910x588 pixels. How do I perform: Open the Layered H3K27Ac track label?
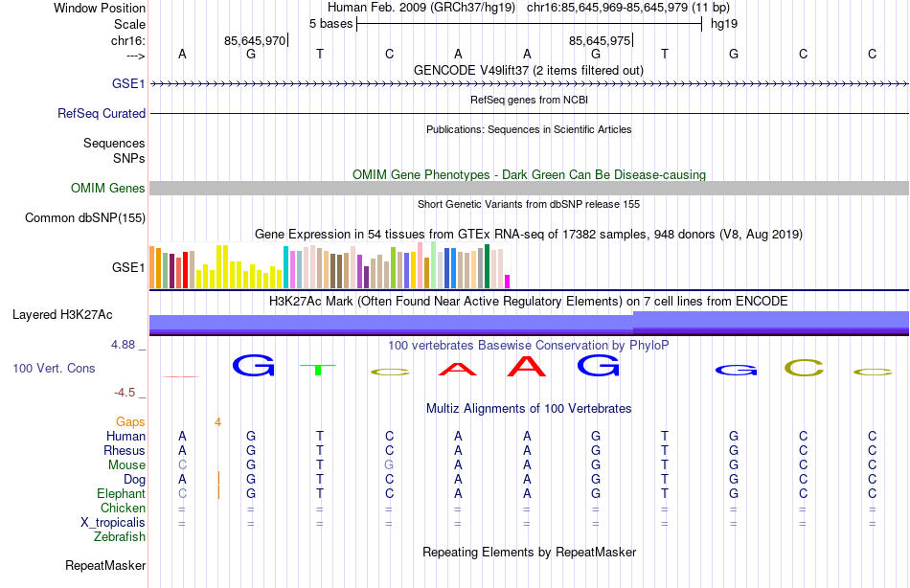coord(62,315)
